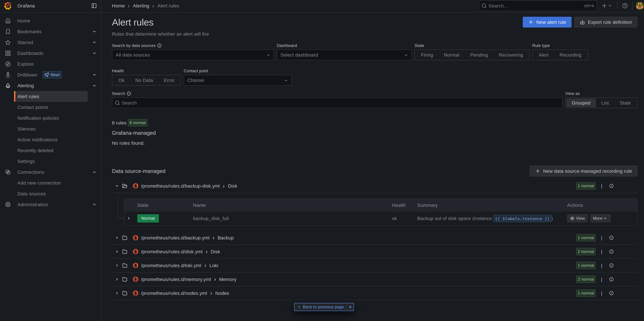This screenshot has width=644, height=321.
Task: Click the alert rules Search input
Action: tap(337, 103)
